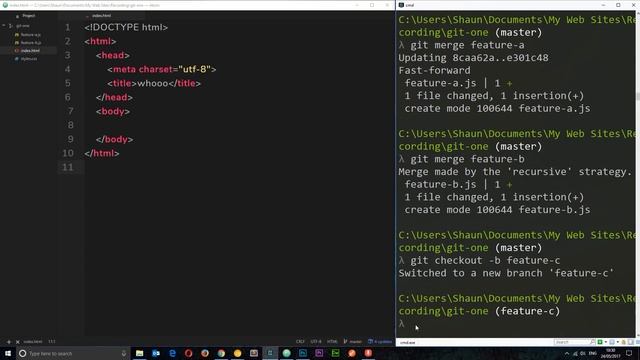640x360 pixels.
Task: Select the index.html editor tab
Action: 101,16
